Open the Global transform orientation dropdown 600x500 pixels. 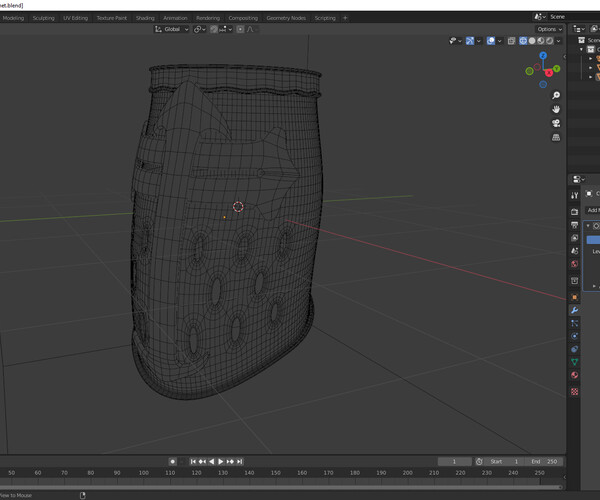172,29
